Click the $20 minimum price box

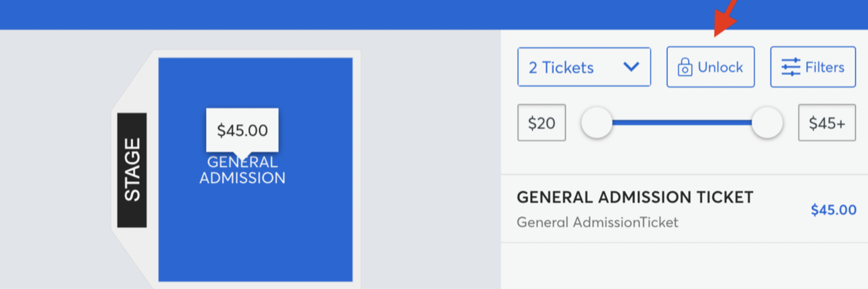tap(541, 123)
